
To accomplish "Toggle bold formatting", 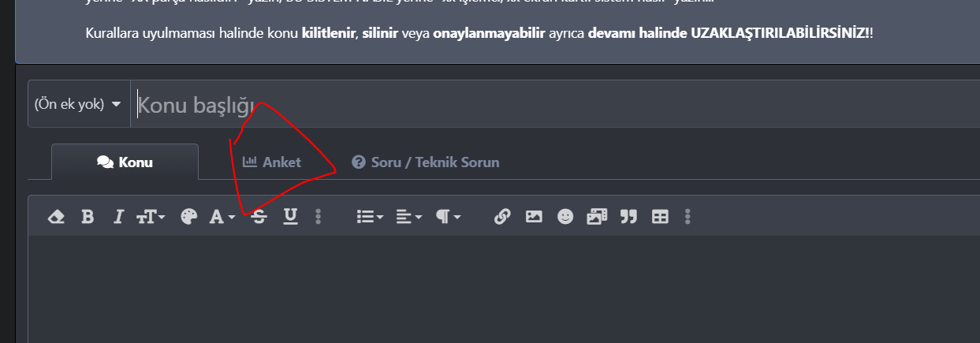I will point(88,217).
